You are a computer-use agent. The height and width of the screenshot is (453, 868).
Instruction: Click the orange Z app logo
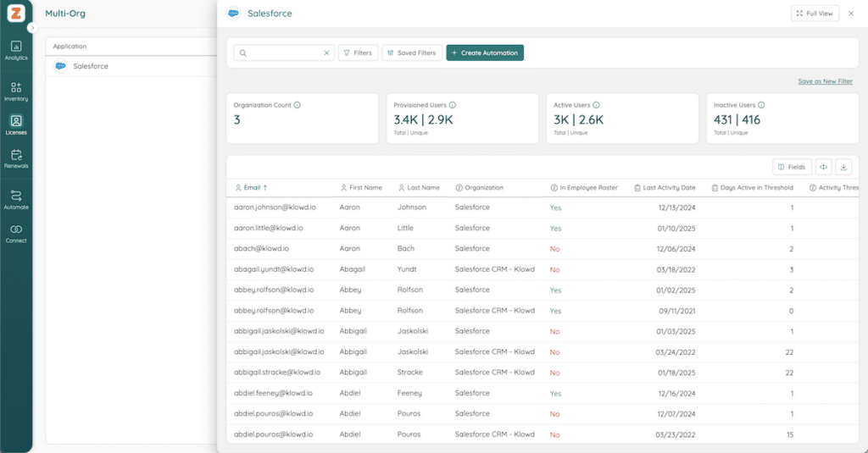[x=16, y=13]
